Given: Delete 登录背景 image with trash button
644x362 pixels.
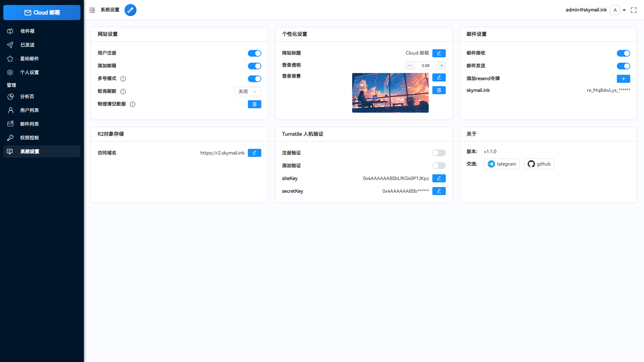Looking at the screenshot, I should tap(439, 90).
